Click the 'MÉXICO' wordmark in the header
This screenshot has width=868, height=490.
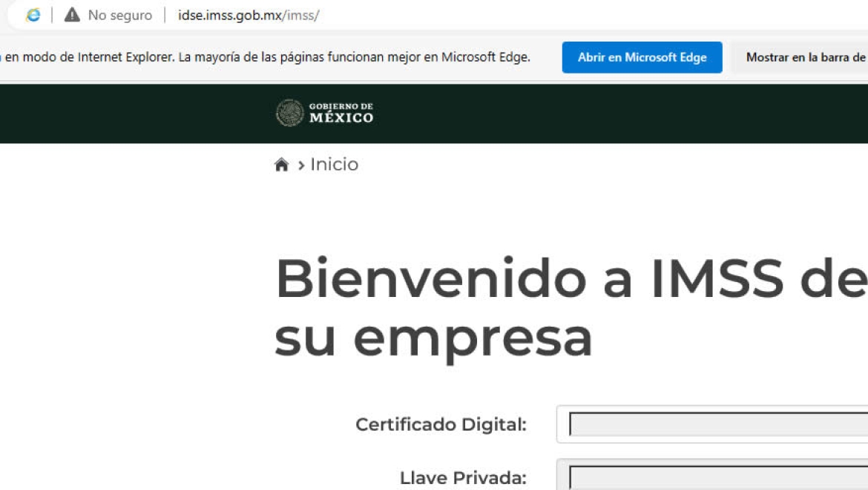(x=341, y=118)
